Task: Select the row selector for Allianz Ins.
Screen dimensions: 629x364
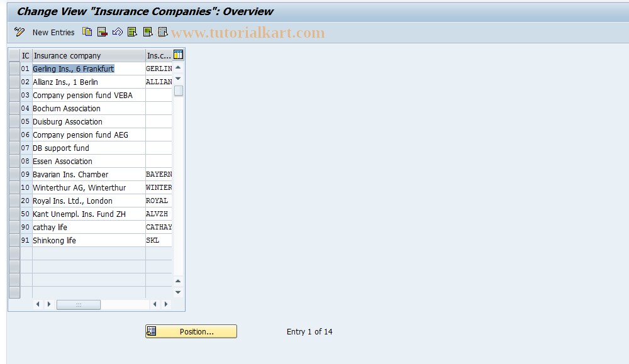Action: coord(14,82)
